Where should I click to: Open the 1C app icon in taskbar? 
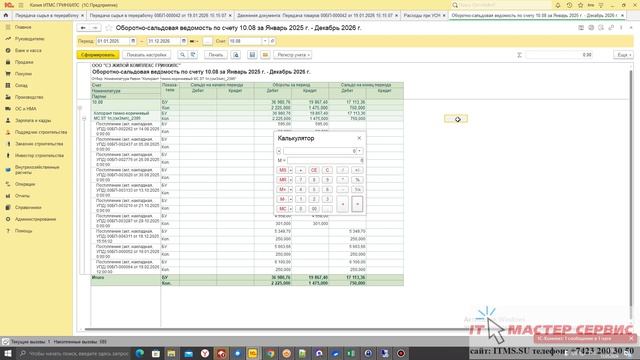(253, 353)
